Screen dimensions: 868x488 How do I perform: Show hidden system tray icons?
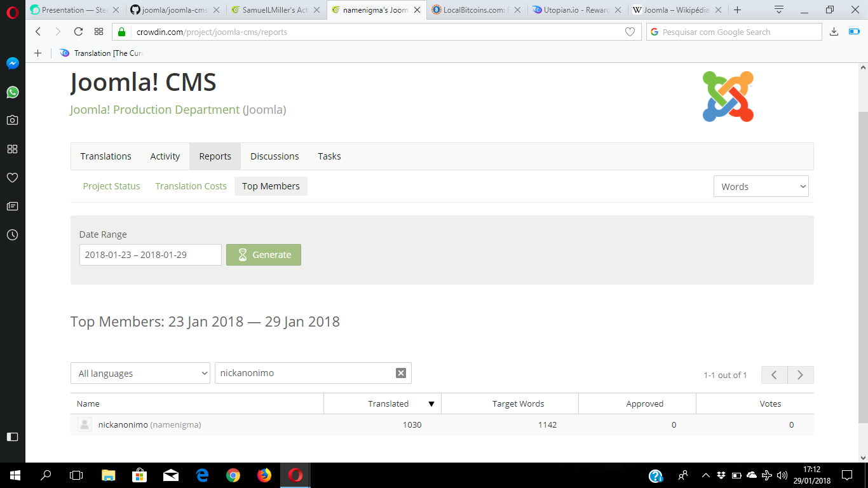click(705, 475)
